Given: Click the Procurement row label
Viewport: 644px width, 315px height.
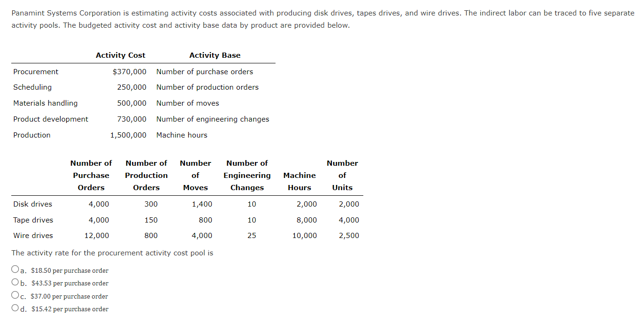Looking at the screenshot, I should pos(36,72).
